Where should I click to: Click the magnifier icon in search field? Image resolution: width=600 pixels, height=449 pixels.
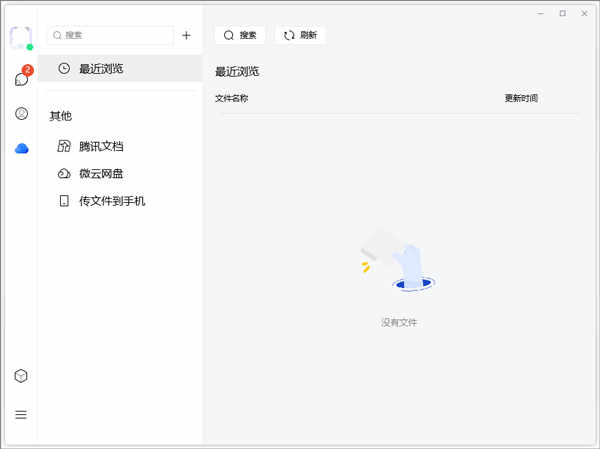point(57,36)
